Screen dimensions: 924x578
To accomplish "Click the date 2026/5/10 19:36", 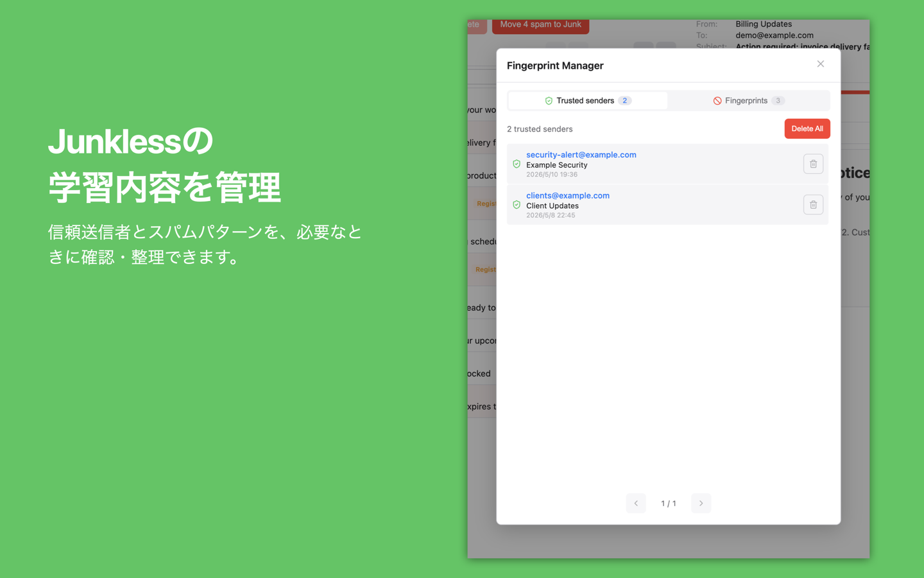I will pos(552,175).
